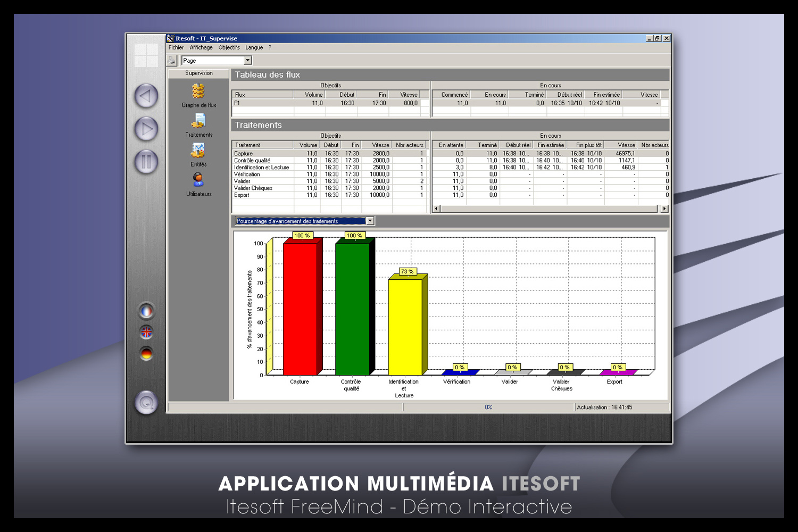Image resolution: width=798 pixels, height=532 pixels.
Task: Expand the Page dropdown
Action: [247, 61]
